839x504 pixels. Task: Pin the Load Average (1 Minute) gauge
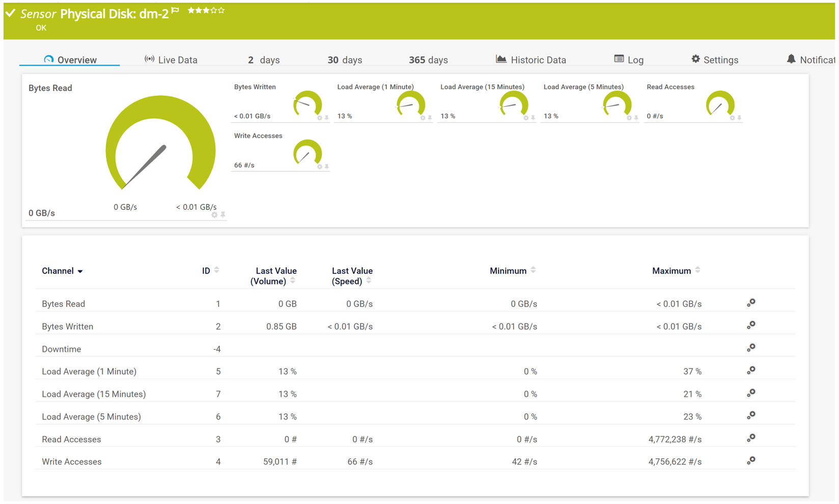point(430,118)
